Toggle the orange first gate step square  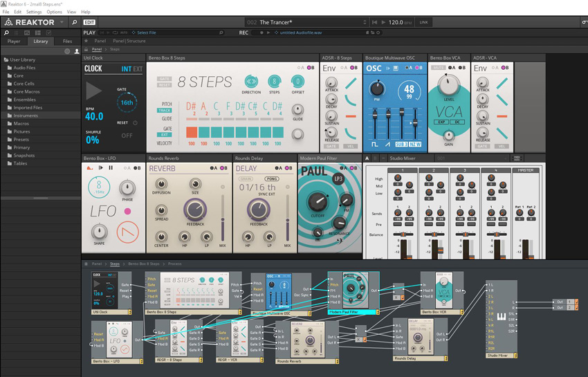point(192,132)
